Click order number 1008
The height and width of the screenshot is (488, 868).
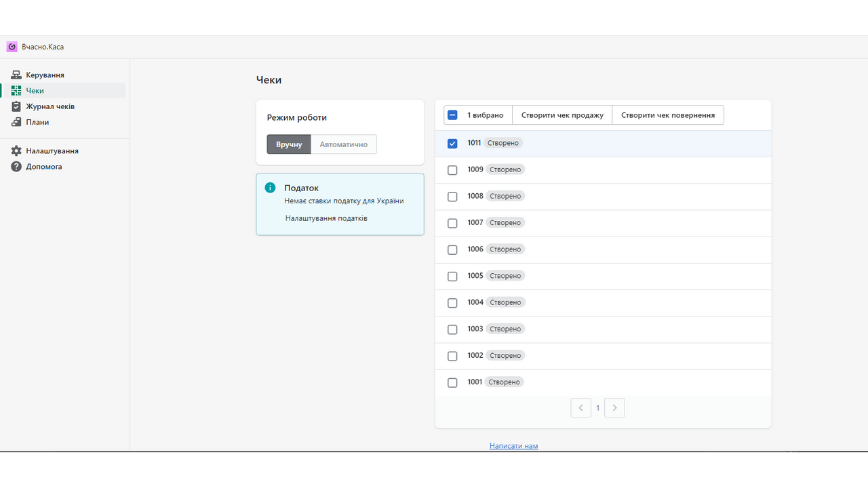click(475, 196)
